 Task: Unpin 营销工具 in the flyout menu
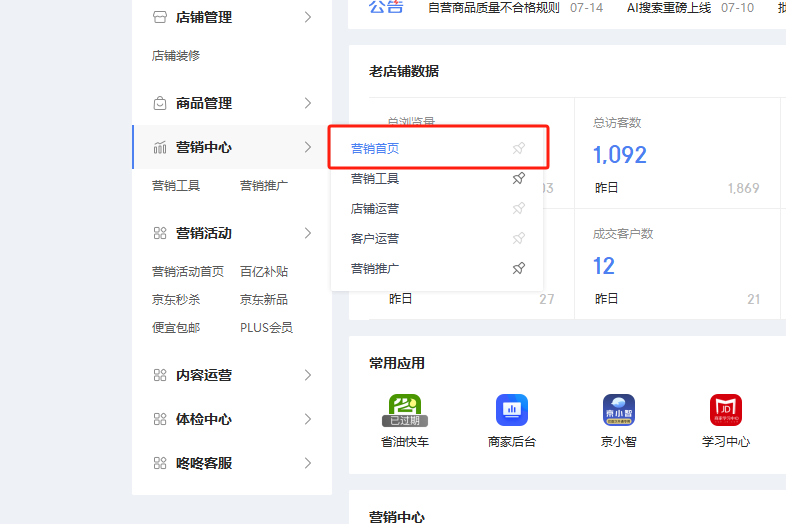click(518, 179)
